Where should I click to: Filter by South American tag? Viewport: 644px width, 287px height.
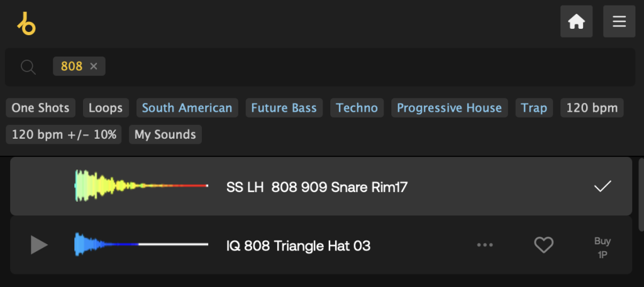(x=187, y=108)
